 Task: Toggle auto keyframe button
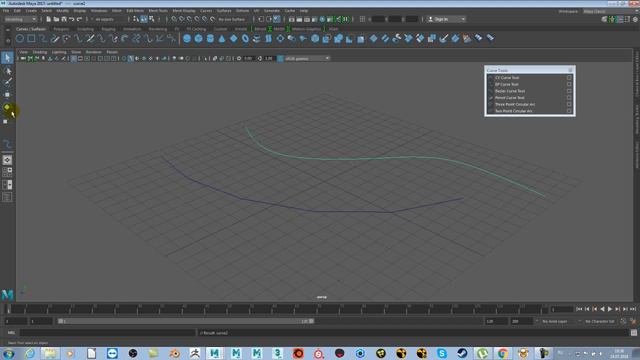623,322
